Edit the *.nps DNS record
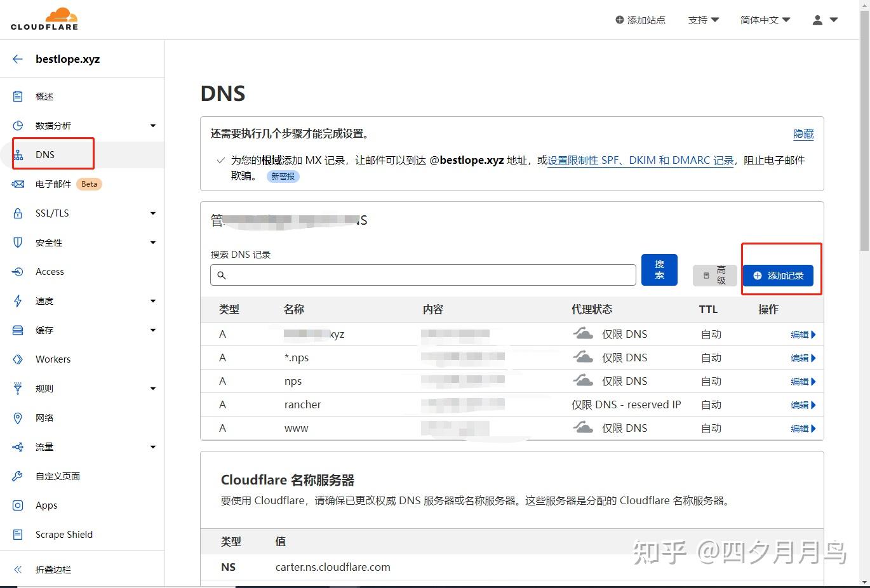Viewport: 870px width, 588px height. tap(803, 358)
